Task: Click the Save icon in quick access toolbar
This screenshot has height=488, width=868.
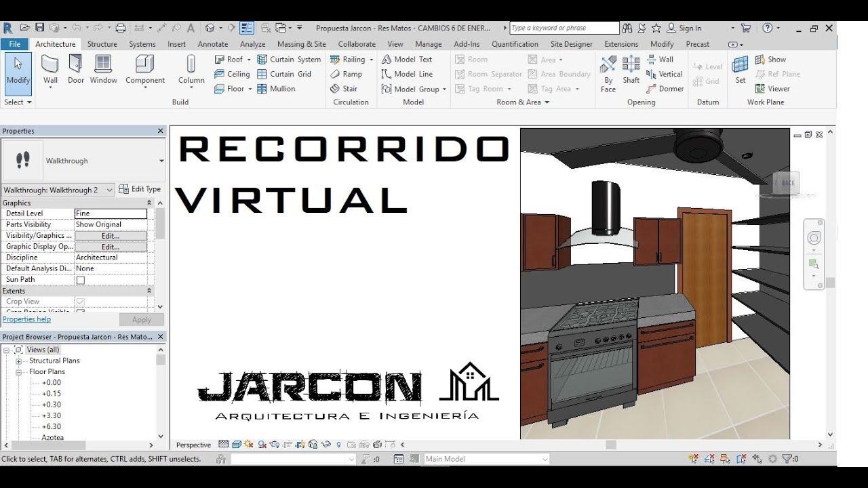Action: 39,28
